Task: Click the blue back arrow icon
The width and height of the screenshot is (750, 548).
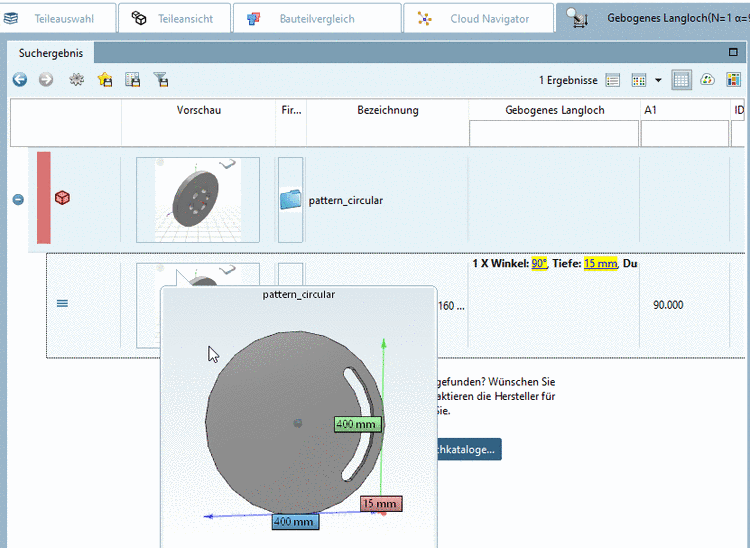Action: pos(20,79)
